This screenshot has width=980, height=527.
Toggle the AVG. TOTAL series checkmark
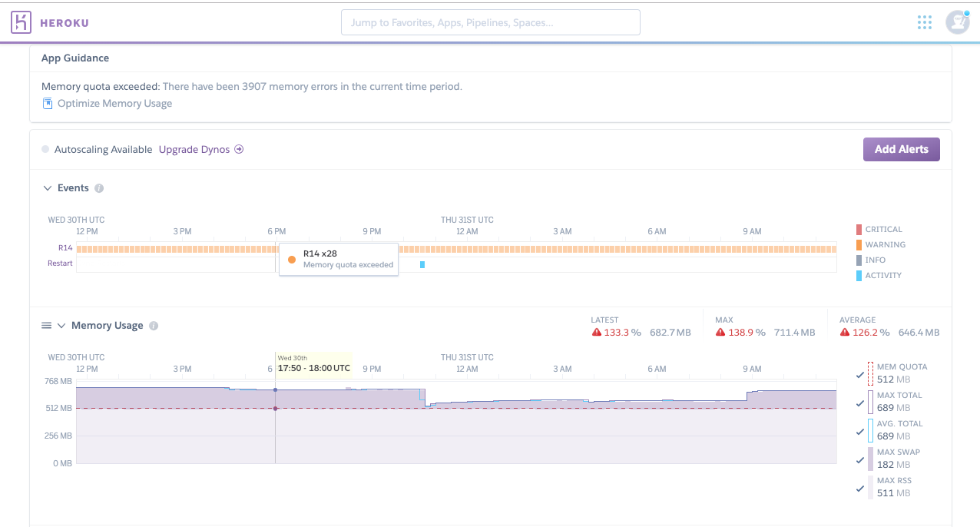[x=860, y=433]
